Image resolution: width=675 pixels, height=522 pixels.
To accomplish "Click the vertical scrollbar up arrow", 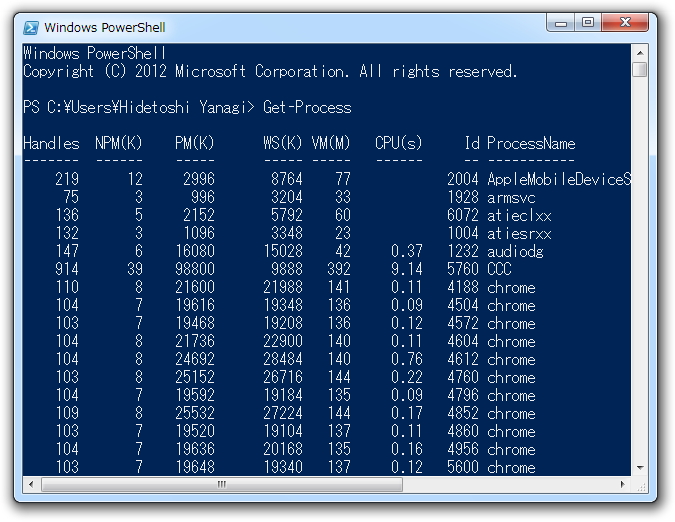I will click(x=640, y=53).
